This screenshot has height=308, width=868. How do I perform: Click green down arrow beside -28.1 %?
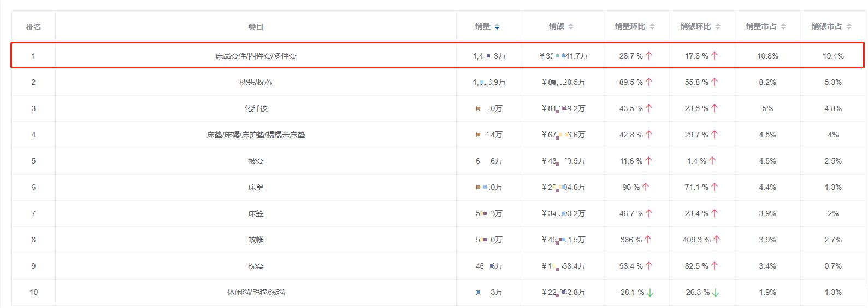[x=650, y=293]
